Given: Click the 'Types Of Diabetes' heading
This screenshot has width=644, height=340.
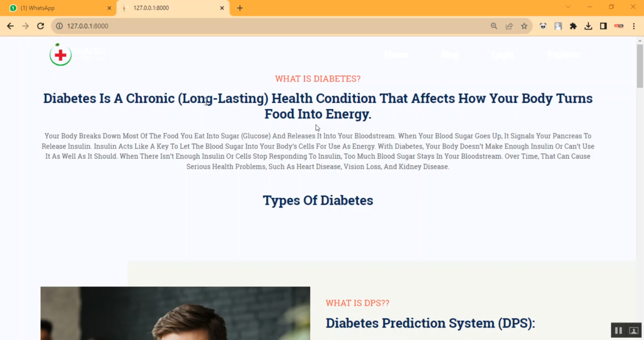Looking at the screenshot, I should click(x=318, y=200).
